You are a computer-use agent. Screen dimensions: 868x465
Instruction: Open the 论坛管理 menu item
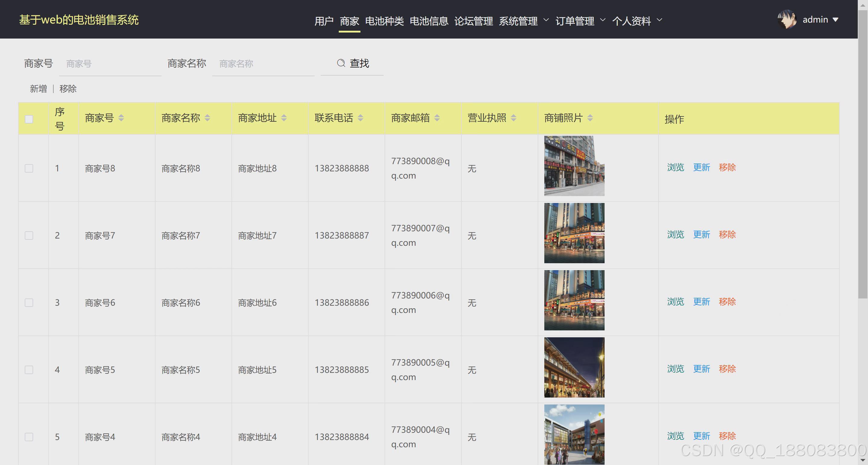pos(473,21)
